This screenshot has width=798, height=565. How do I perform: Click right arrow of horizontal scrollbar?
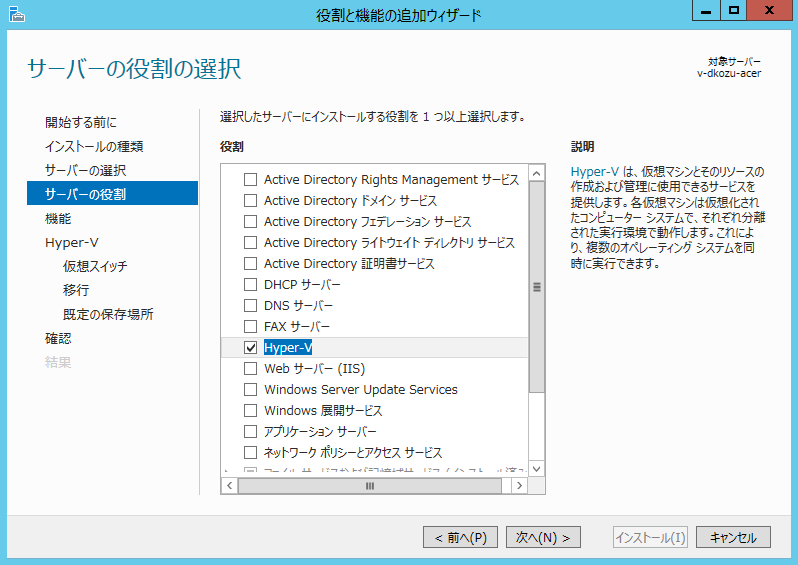coord(519,486)
